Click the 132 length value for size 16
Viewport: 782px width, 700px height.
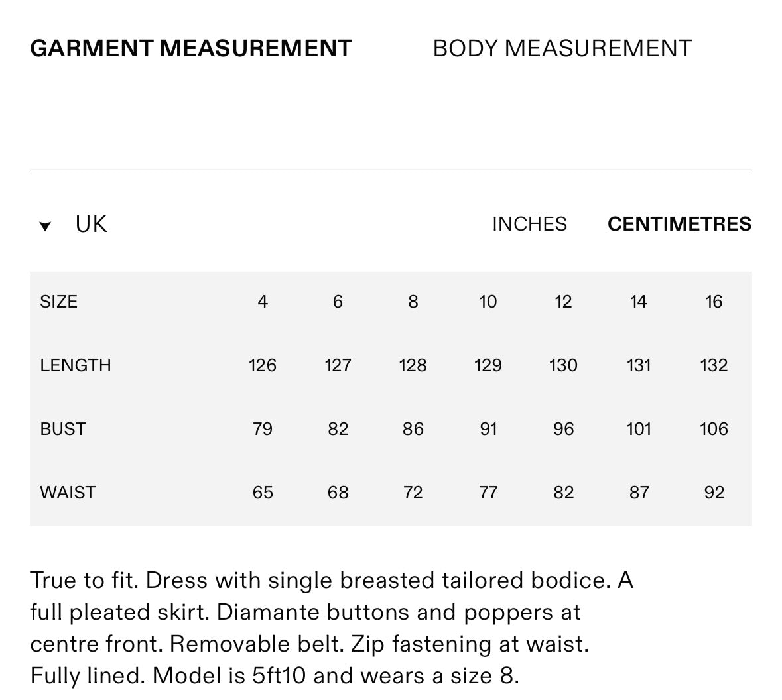[x=714, y=366]
